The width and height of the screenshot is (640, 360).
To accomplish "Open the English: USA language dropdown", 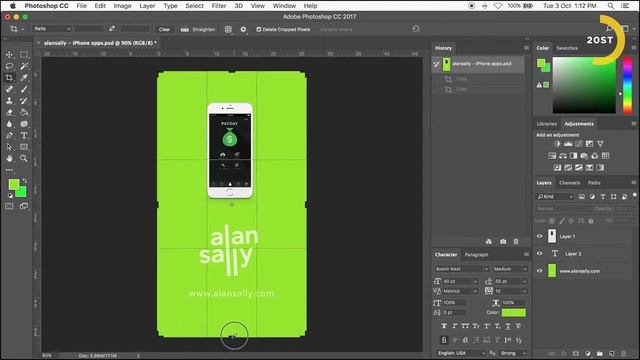I will [x=461, y=353].
